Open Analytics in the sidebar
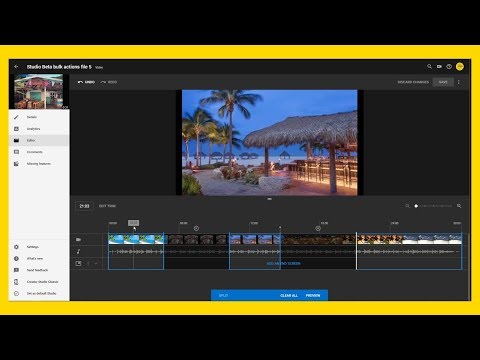This screenshot has width=480, height=360. [x=39, y=129]
